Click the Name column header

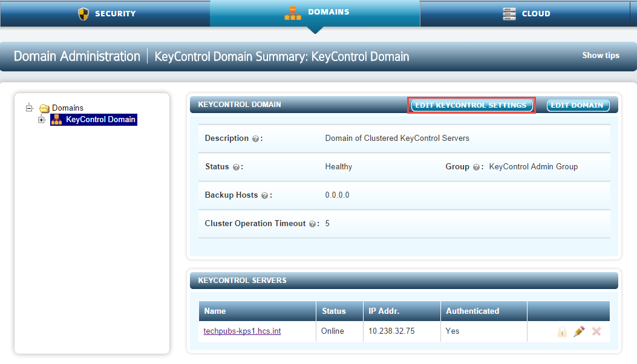pyautogui.click(x=257, y=311)
